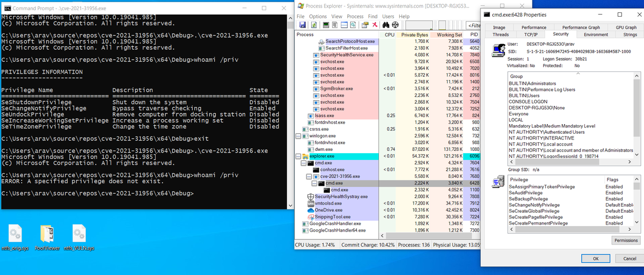
Task: Switch to the Performance Graph tab
Action: [x=581, y=27]
